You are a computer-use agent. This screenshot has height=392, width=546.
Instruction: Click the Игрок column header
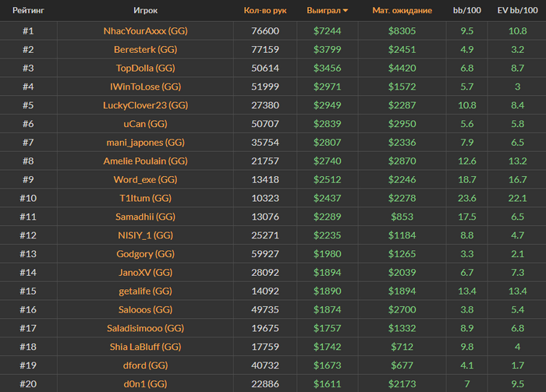tap(145, 11)
